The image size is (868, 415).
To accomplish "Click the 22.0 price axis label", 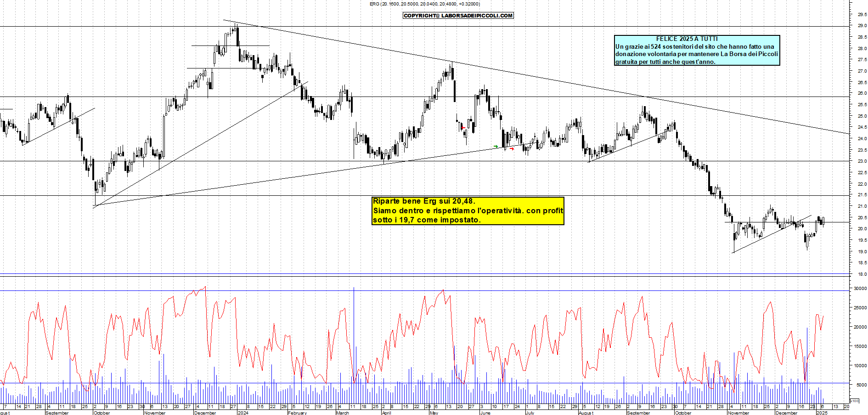I will (x=862, y=184).
